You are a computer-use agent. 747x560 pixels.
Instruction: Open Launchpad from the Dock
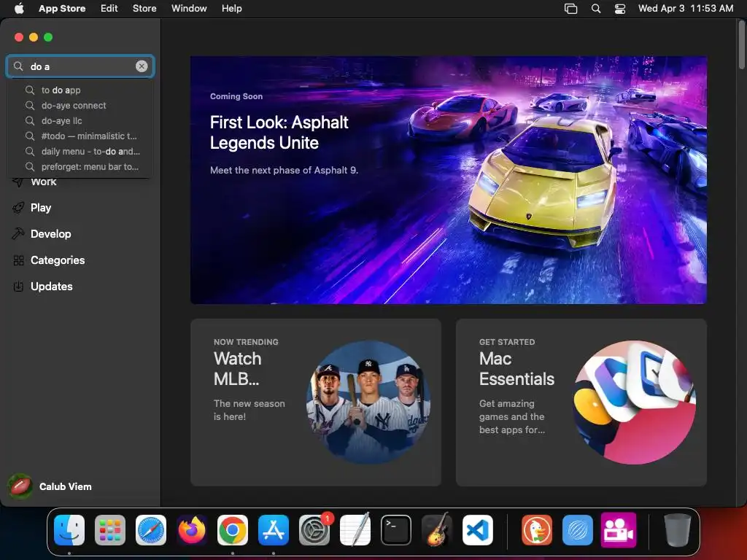110,530
